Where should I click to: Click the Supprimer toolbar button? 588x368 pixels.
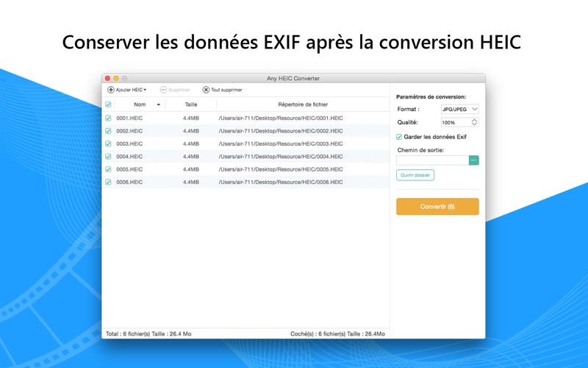point(175,90)
